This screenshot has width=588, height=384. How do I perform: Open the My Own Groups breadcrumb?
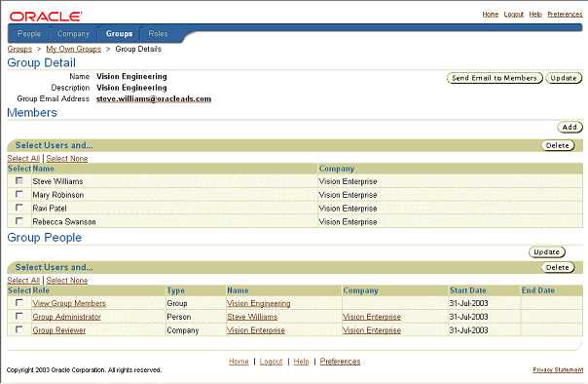pos(74,49)
